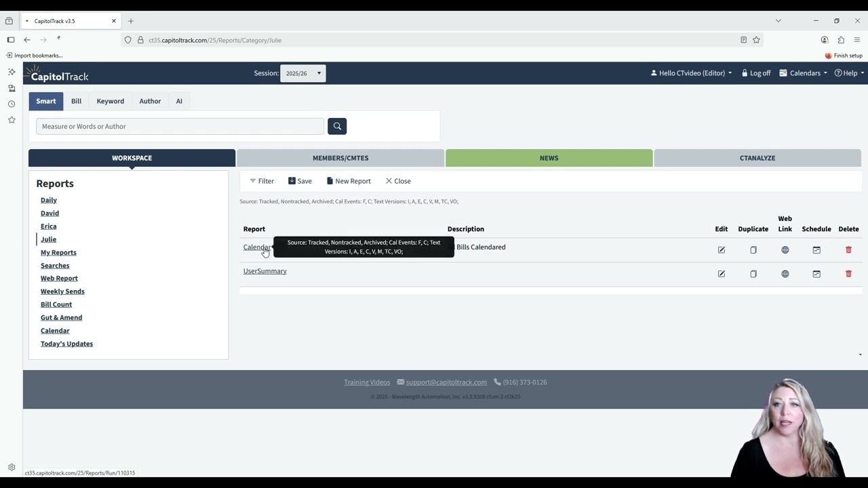Open browser application menu

coord(857,40)
